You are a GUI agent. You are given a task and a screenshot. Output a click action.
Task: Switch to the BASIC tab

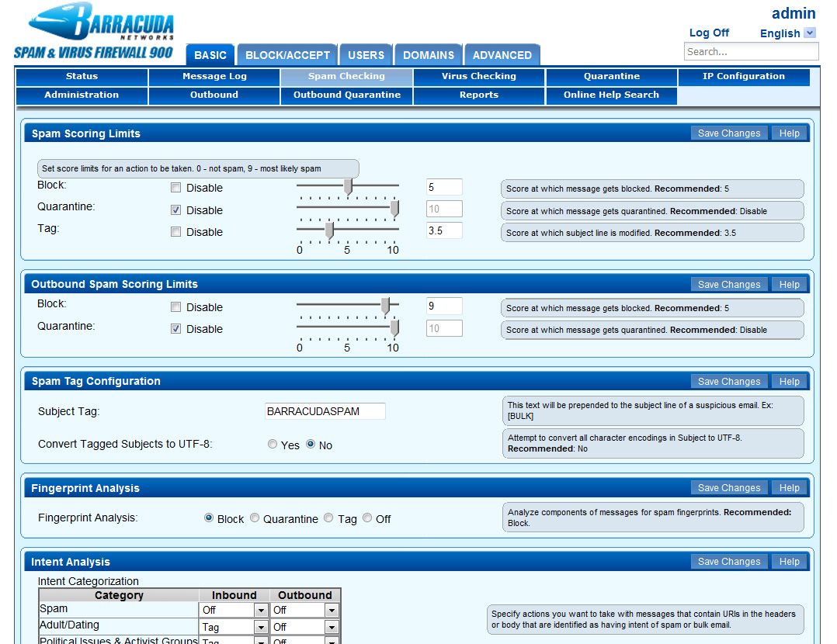click(x=210, y=55)
